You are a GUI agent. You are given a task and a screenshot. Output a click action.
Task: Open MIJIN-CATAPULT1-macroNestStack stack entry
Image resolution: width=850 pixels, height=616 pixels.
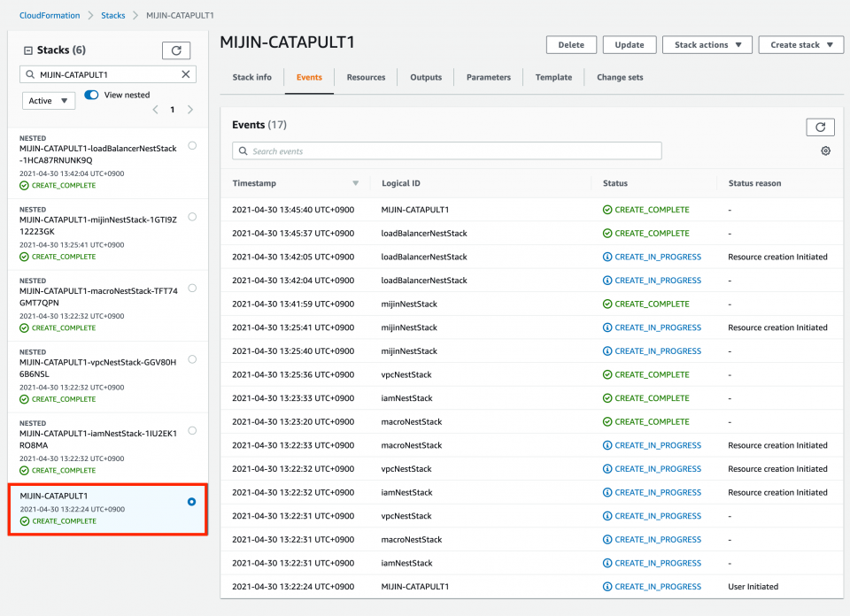pyautogui.click(x=98, y=296)
